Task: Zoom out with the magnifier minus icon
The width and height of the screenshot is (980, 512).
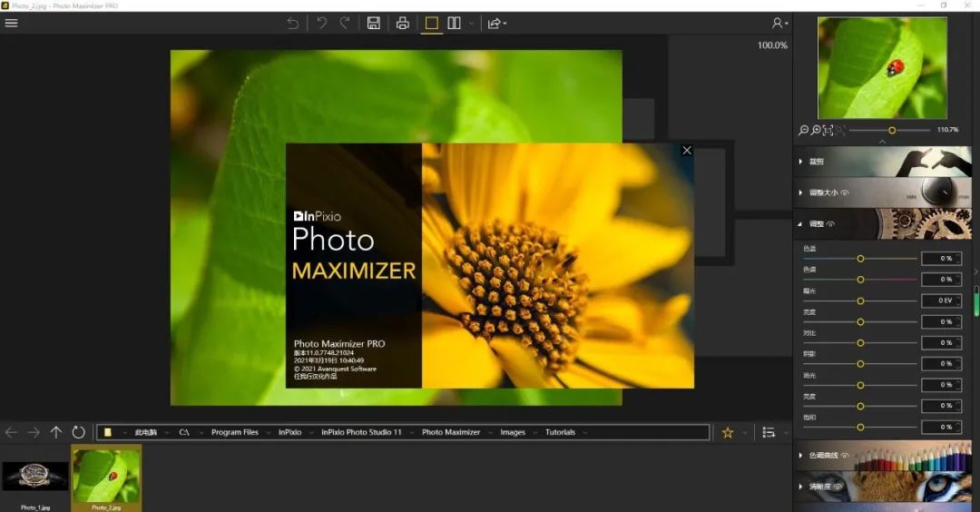Action: click(804, 130)
